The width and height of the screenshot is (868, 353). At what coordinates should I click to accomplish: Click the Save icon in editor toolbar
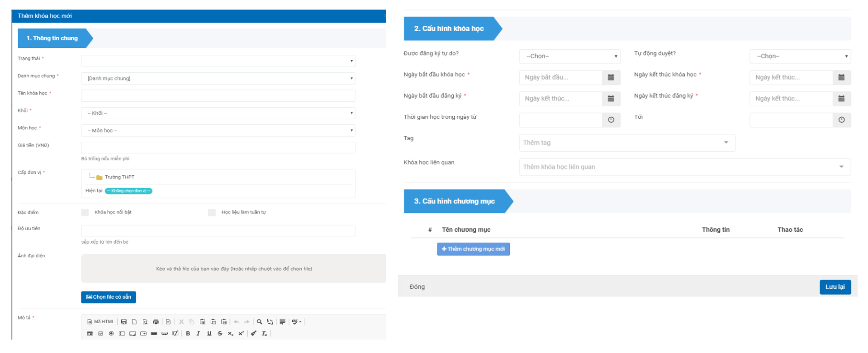coord(123,322)
